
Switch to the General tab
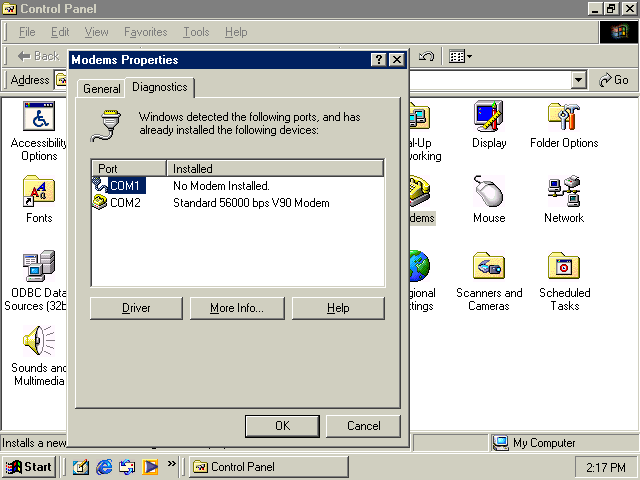(x=102, y=88)
